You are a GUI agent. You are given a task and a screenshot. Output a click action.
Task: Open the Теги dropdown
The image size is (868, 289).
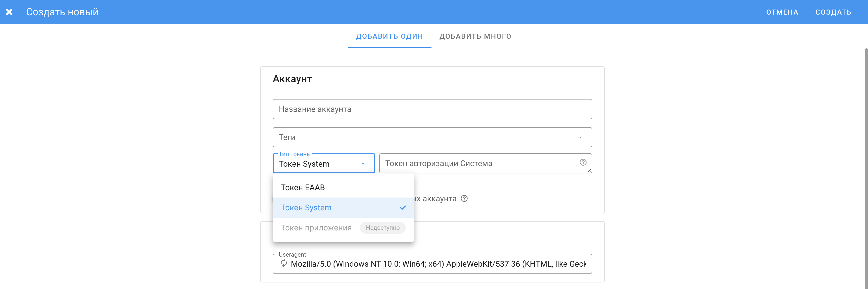432,137
